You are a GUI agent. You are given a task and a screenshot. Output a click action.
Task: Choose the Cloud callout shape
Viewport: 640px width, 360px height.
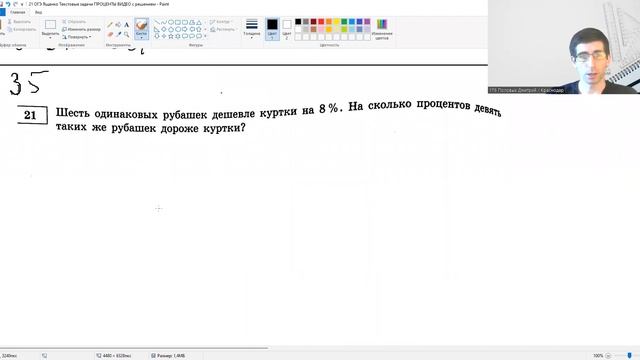199,36
